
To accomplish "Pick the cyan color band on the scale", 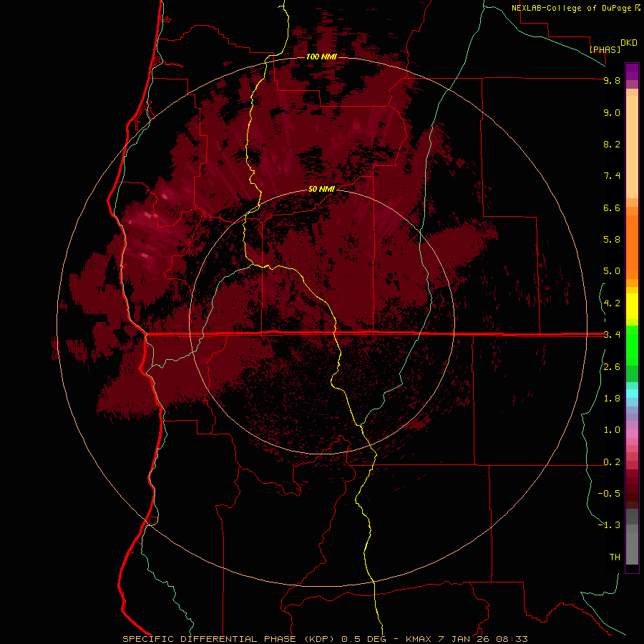I will tap(632, 393).
